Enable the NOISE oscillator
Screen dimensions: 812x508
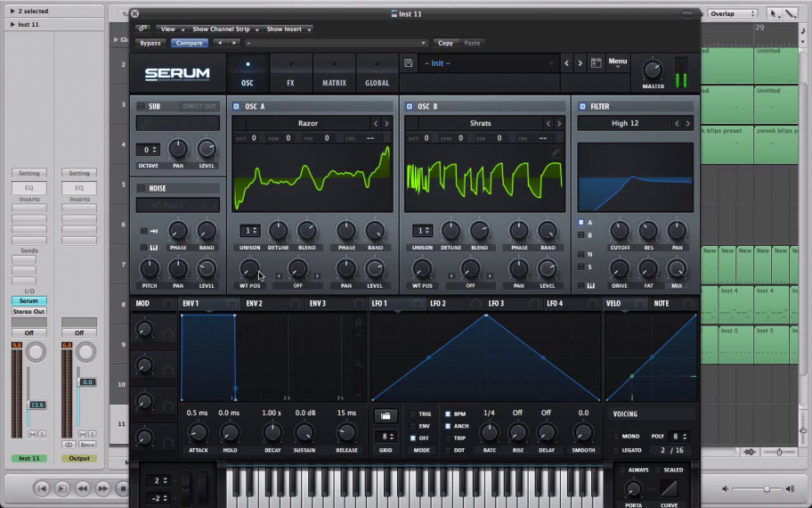click(x=141, y=188)
